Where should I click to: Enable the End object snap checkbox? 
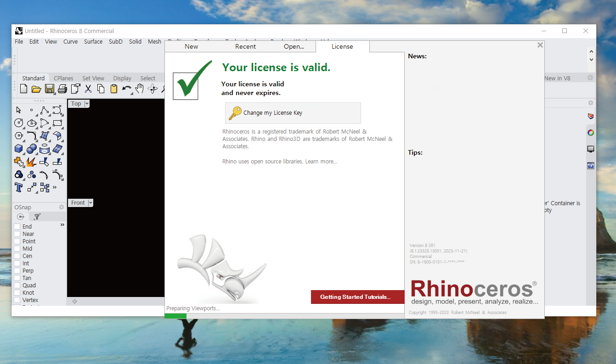[17, 227]
